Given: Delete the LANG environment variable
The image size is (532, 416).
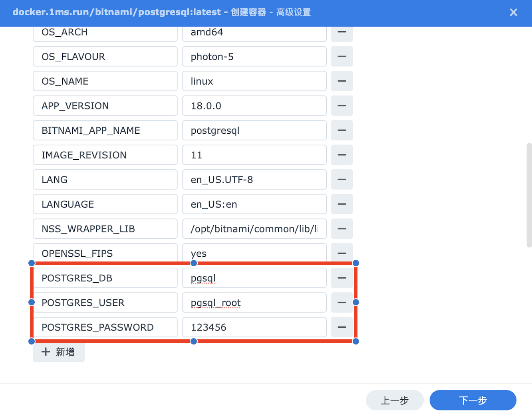Looking at the screenshot, I should coord(341,180).
